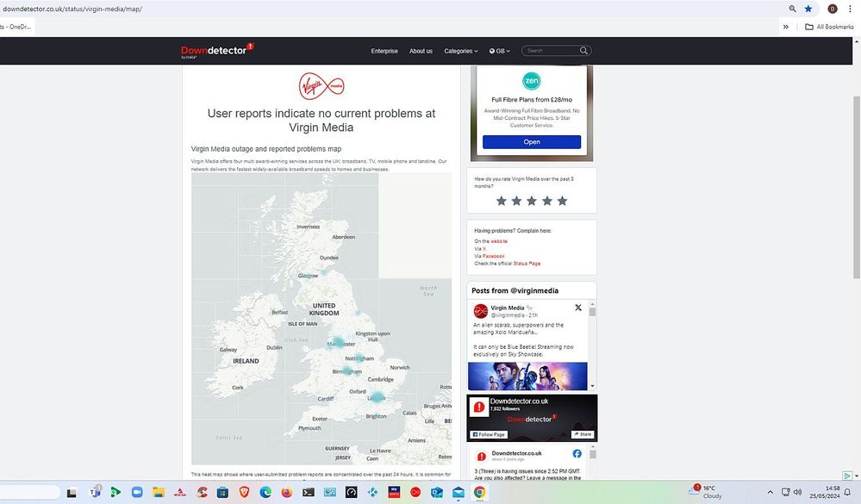Open the Mail app from taskbar
The width and height of the screenshot is (861, 504).
tap(458, 493)
